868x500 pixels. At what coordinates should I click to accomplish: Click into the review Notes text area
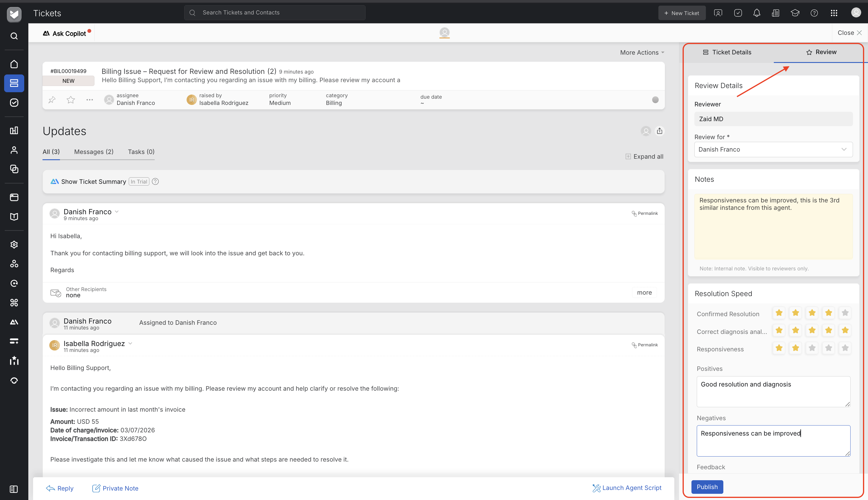[x=773, y=226]
